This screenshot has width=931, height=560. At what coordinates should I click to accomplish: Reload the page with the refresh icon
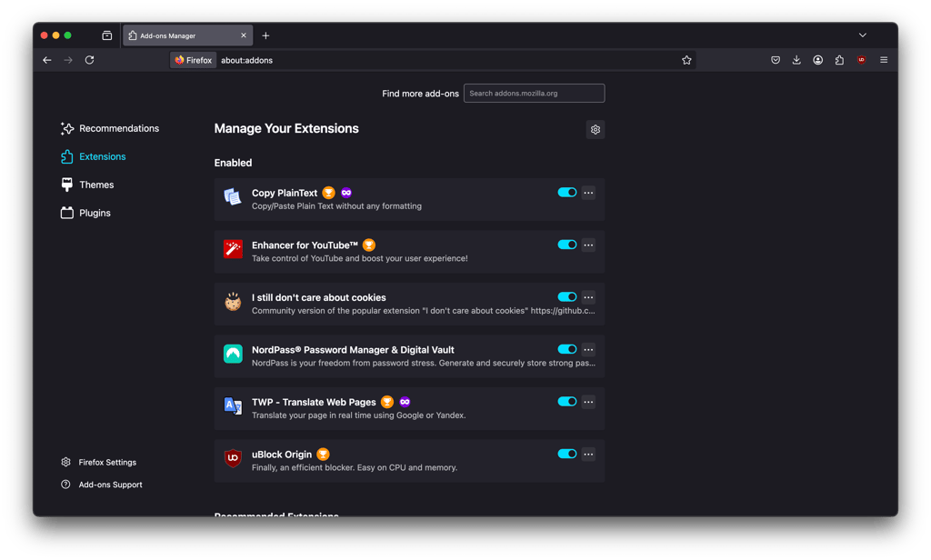point(90,60)
